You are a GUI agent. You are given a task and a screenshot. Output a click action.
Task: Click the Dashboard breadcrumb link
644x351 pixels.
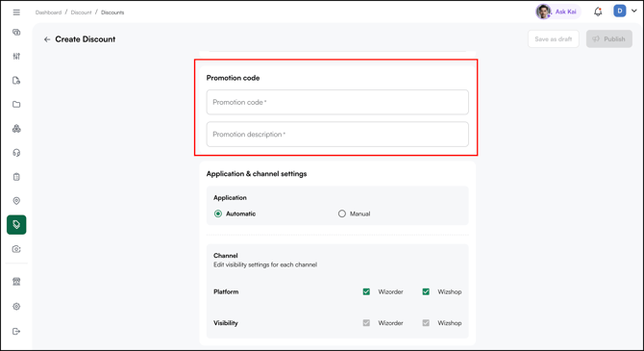(48, 13)
